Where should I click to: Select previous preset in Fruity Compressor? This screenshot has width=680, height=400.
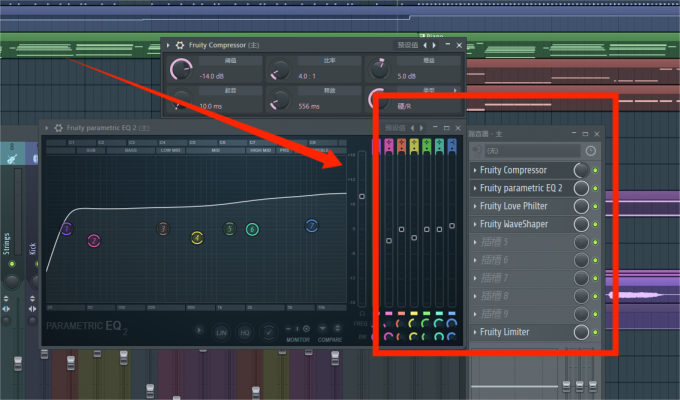click(425, 45)
